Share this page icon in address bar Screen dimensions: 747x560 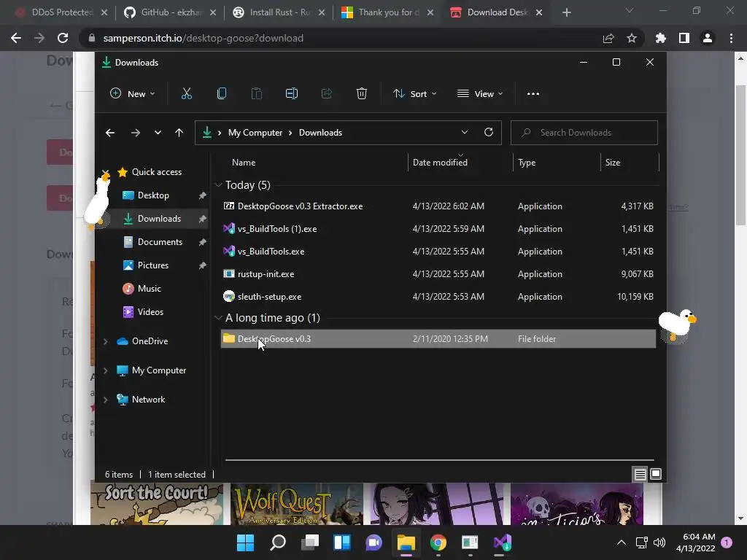[x=608, y=38]
